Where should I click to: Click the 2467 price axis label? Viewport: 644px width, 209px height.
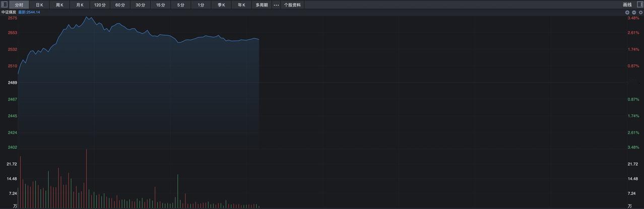click(x=13, y=99)
